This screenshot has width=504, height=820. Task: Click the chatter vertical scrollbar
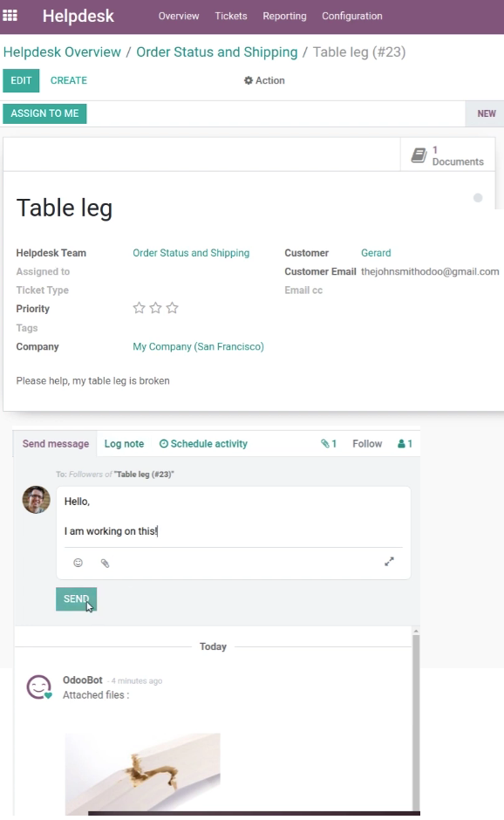point(416,721)
